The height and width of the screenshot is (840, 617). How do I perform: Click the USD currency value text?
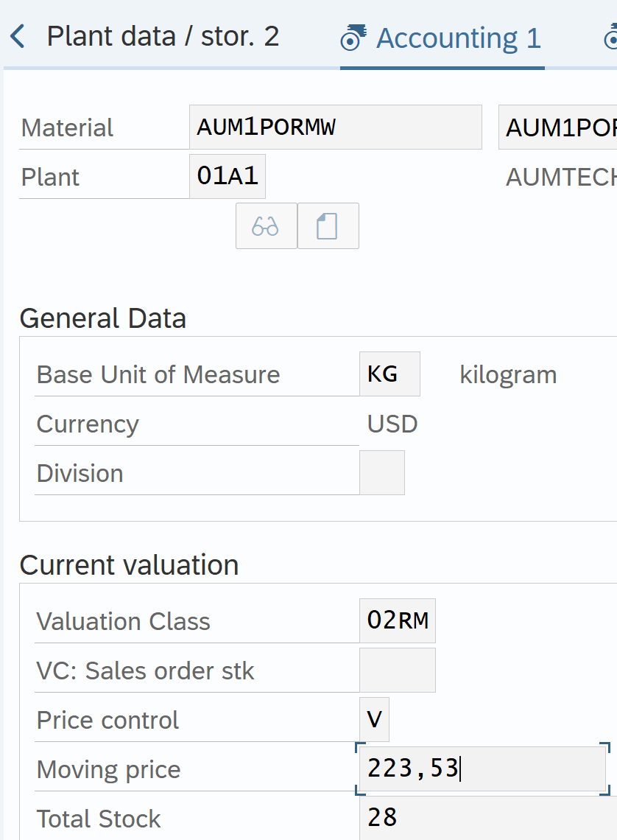392,424
